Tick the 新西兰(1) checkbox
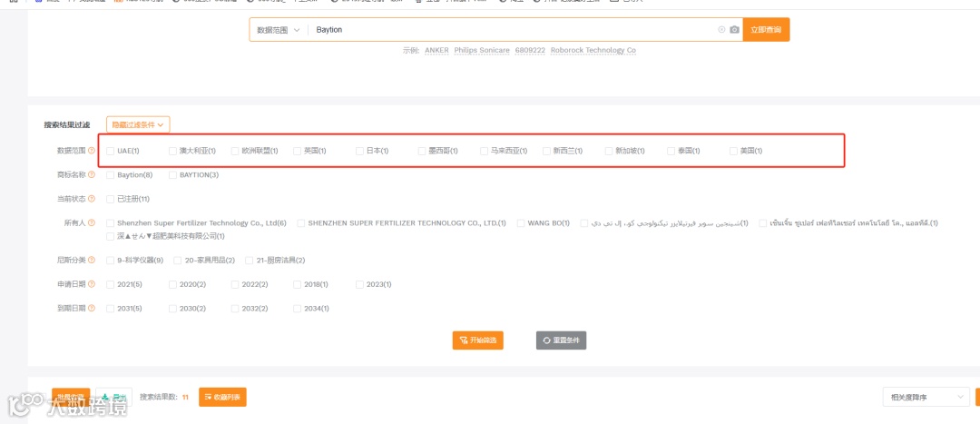 coord(547,151)
